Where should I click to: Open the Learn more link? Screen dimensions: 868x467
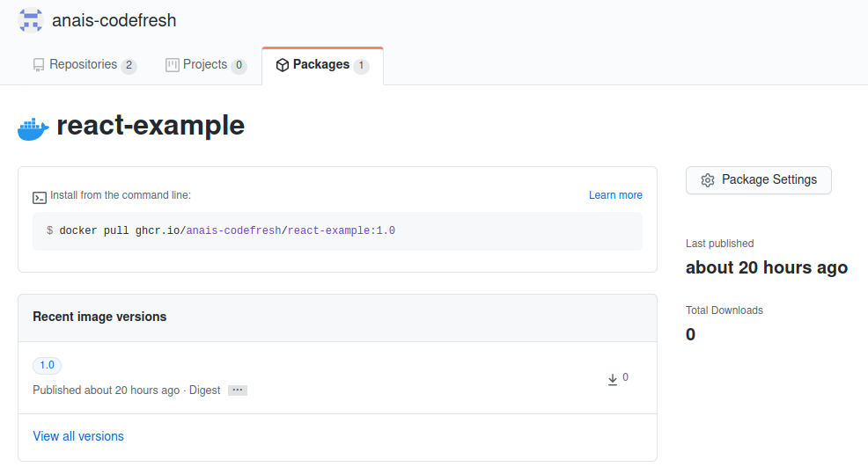pos(615,195)
